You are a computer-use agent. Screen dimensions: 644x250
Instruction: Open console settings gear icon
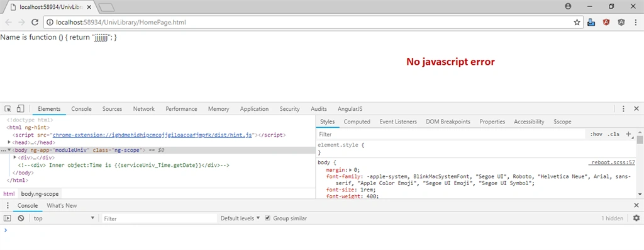click(636, 219)
